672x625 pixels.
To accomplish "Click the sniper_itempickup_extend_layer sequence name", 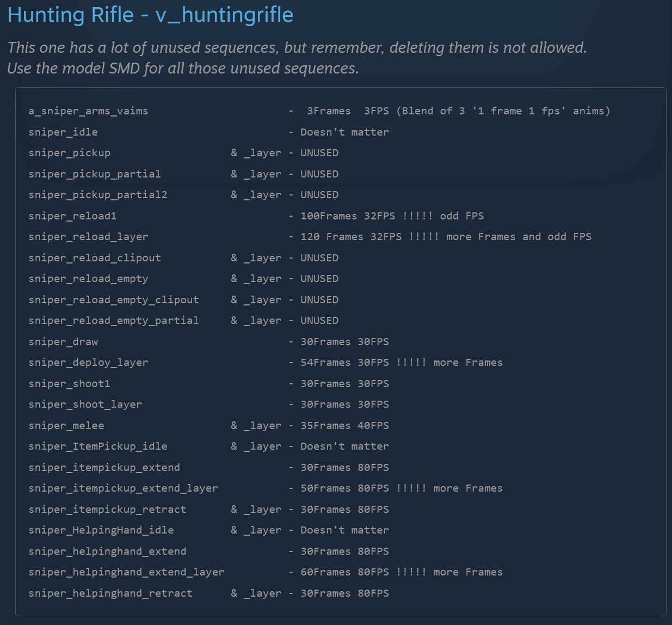I will click(x=123, y=488).
